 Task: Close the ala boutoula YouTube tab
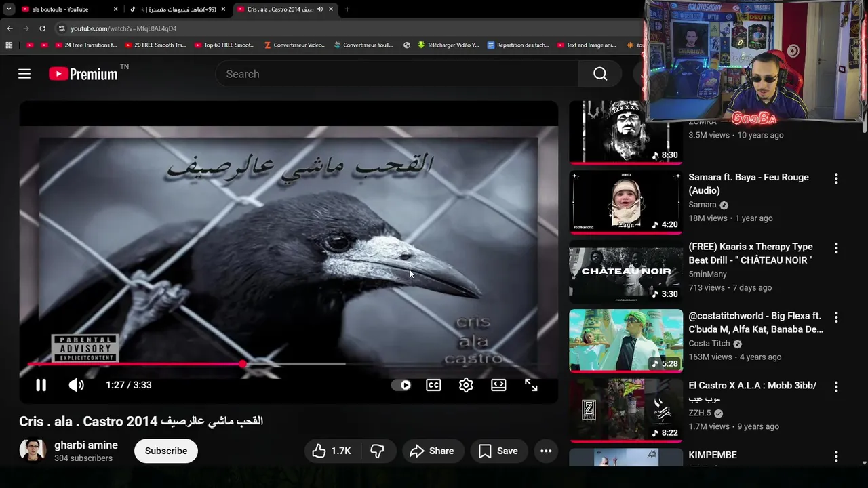point(115,9)
